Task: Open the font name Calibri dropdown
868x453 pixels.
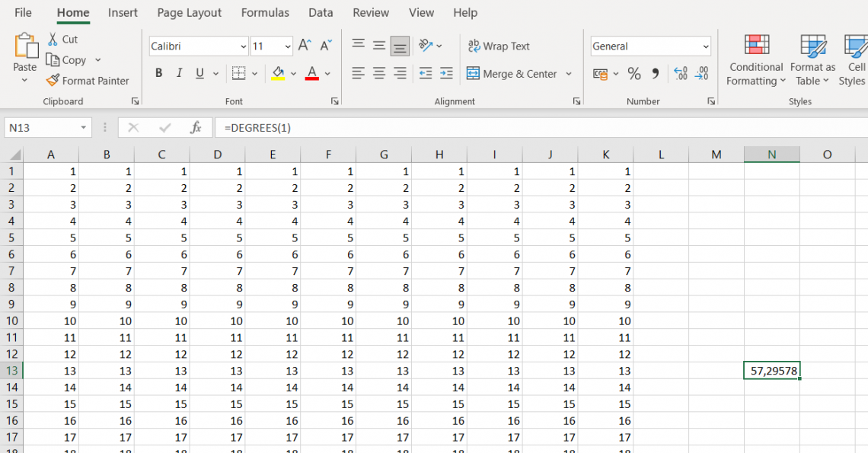Action: coord(243,46)
